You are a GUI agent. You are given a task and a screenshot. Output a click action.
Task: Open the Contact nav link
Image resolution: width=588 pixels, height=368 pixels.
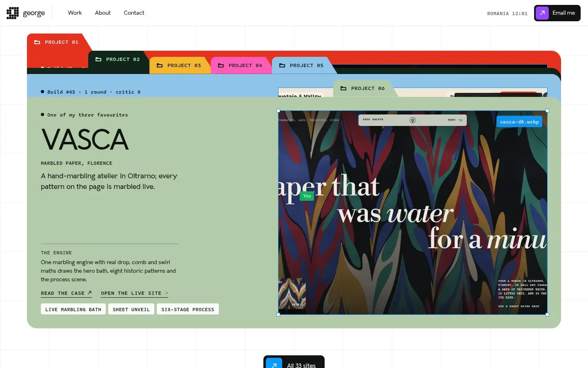coord(134,13)
